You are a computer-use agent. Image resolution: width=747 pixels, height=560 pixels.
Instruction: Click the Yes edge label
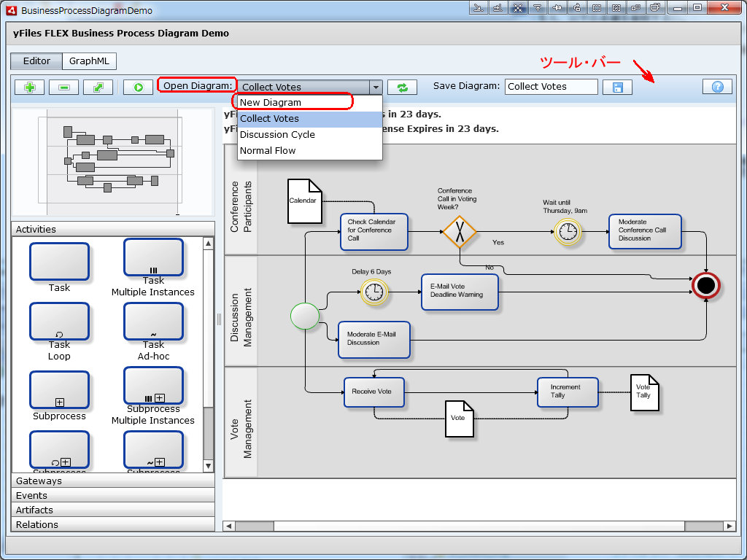tap(498, 242)
